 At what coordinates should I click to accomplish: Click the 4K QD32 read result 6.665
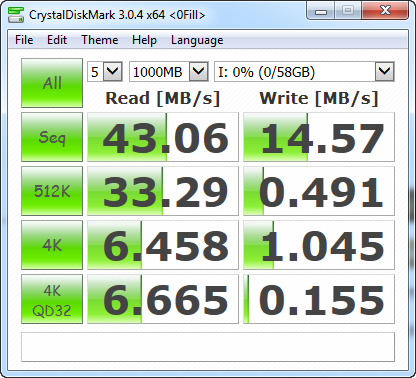[163, 299]
